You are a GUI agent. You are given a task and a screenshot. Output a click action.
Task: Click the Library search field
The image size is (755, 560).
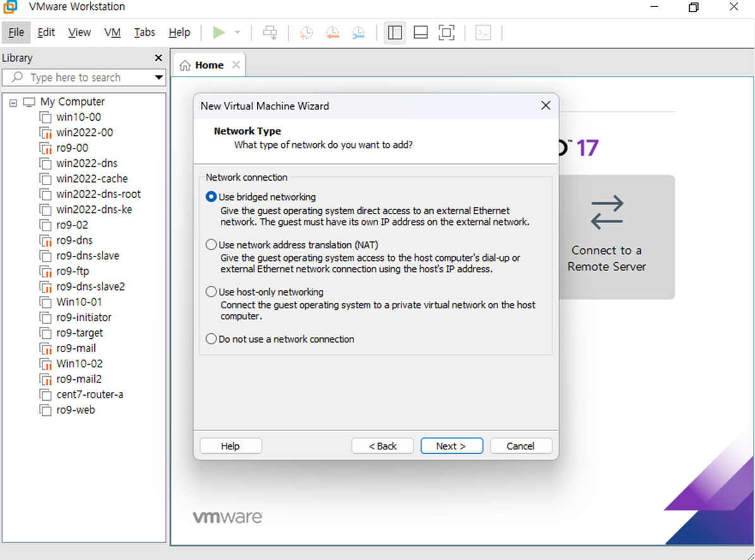coord(83,78)
